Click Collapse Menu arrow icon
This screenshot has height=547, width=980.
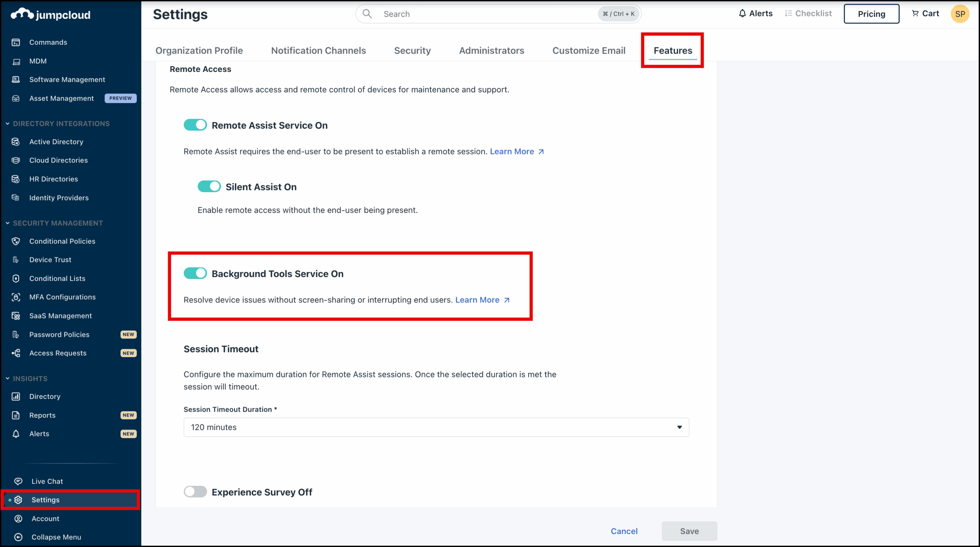point(18,537)
